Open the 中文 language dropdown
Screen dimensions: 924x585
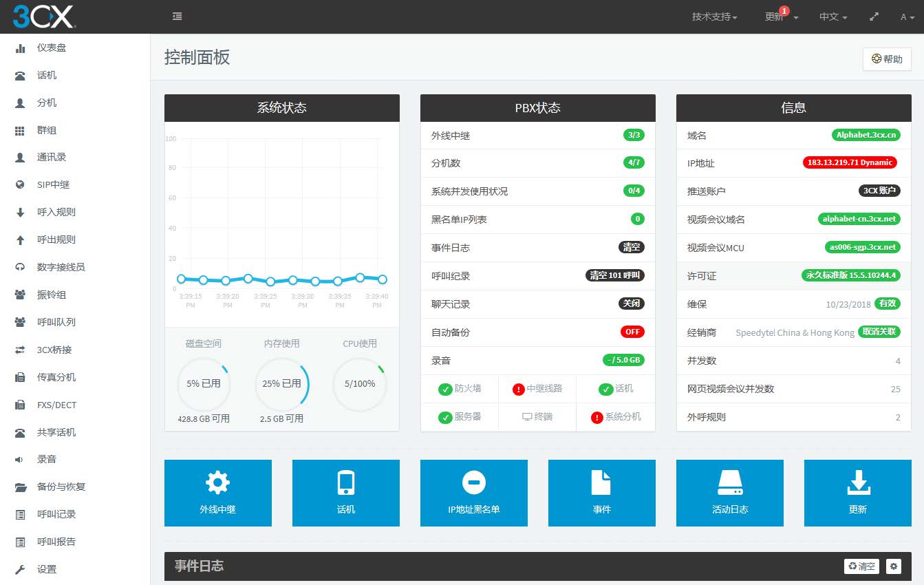pos(832,15)
